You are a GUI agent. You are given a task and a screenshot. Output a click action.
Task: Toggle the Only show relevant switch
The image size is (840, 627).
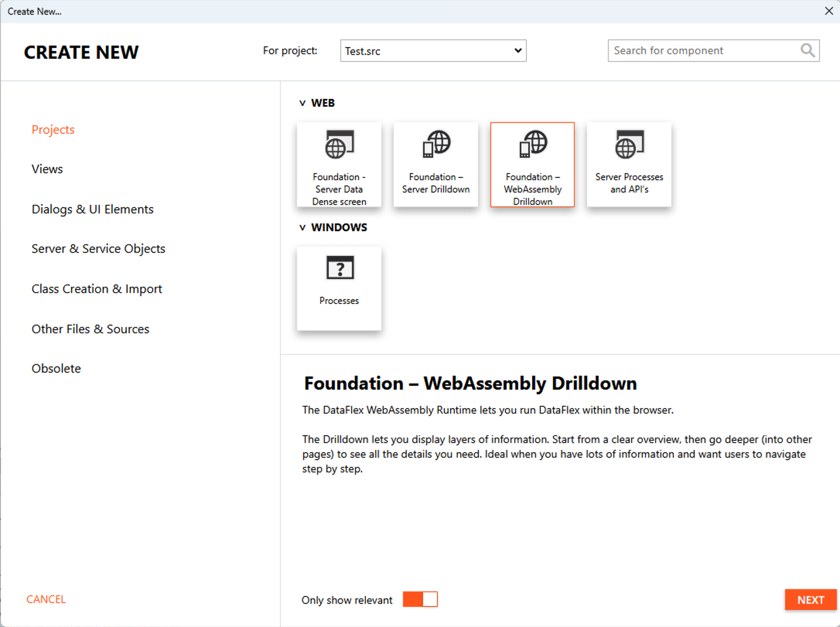(420, 599)
